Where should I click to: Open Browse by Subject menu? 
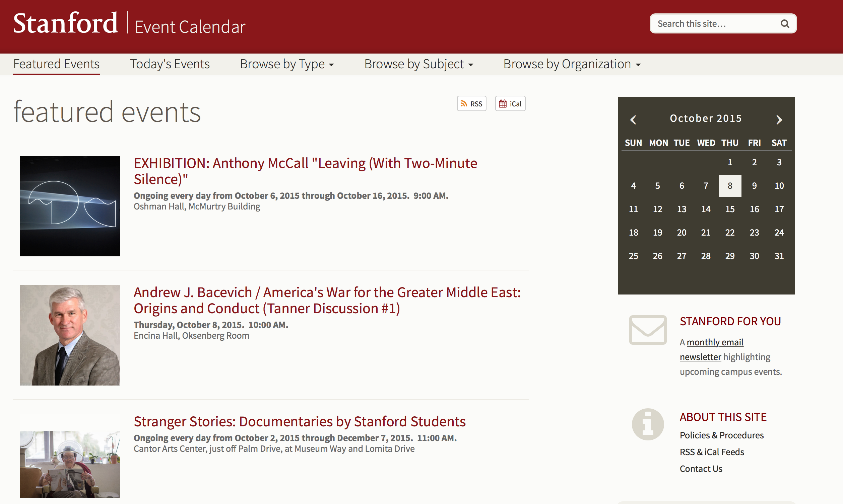pyautogui.click(x=418, y=64)
